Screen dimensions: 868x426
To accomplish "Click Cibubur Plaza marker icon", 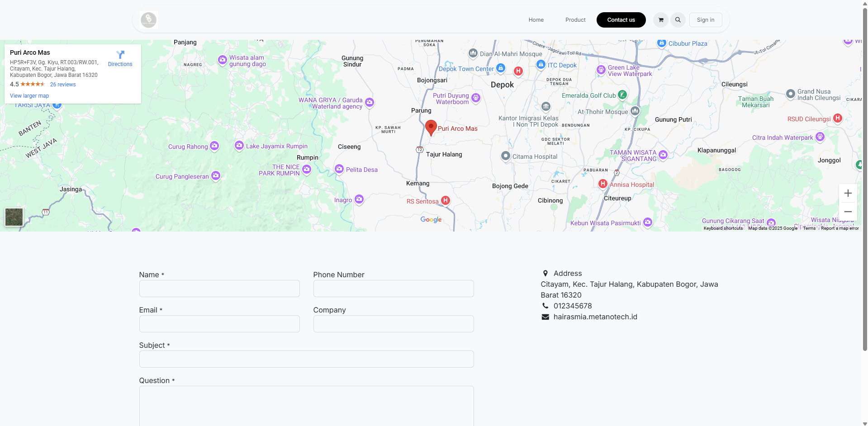I will (x=662, y=43).
